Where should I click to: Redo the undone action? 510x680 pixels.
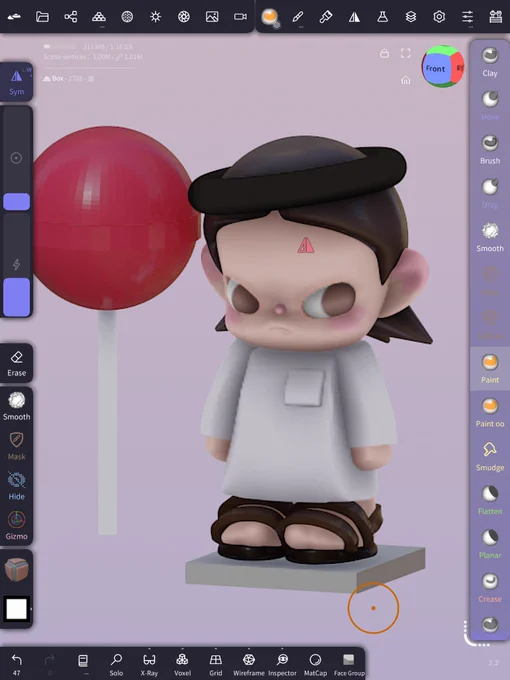coord(49,664)
